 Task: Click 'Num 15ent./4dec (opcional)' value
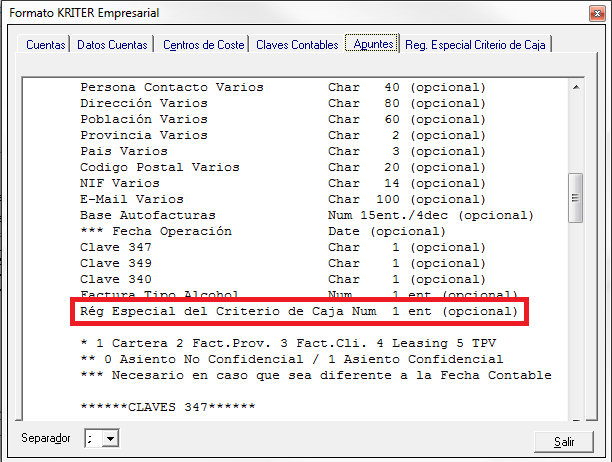point(431,215)
